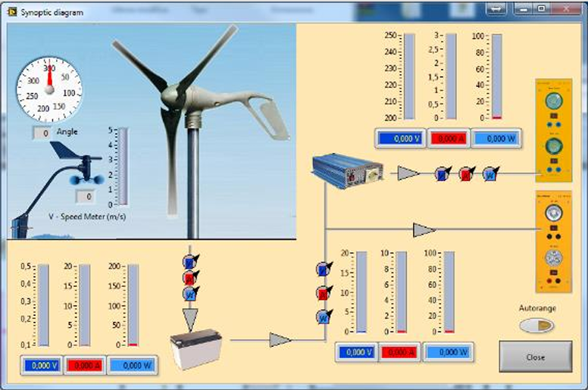Click the battery output power bar scaled 0 to 100
Screen dimensions: 588x390
(449, 292)
